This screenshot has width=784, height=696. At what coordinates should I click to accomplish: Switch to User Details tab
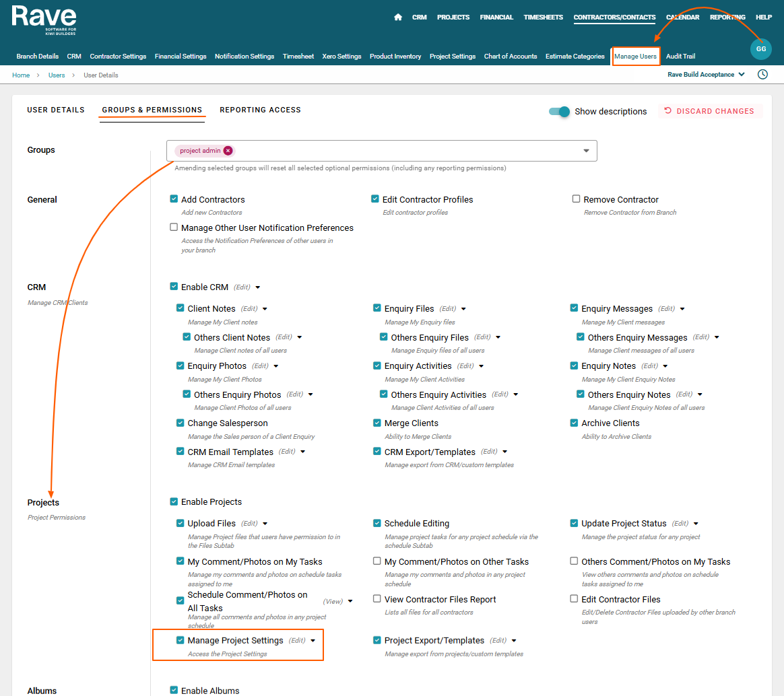tap(56, 110)
